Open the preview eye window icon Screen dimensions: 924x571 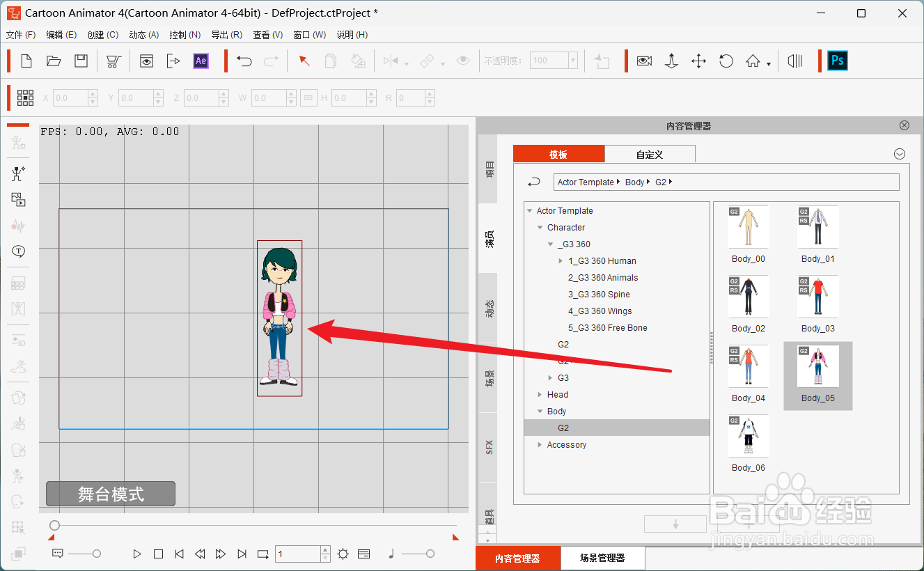pos(146,61)
